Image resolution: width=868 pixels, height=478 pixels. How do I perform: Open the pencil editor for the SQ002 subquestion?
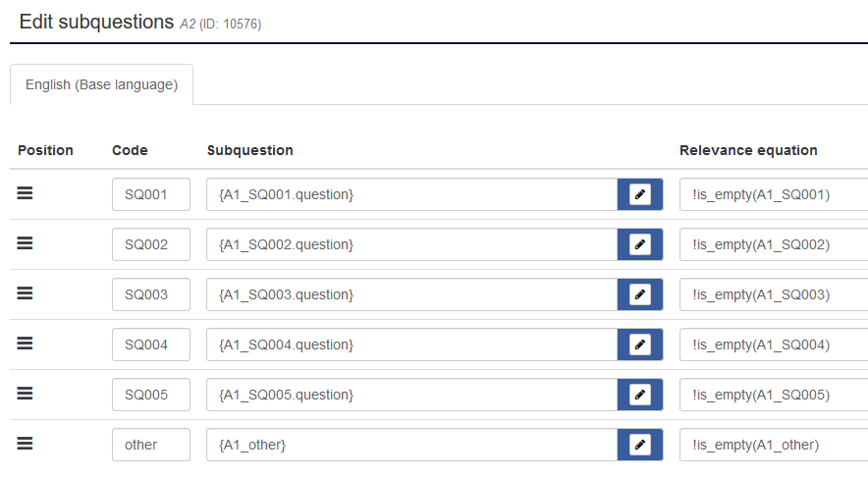pos(640,244)
